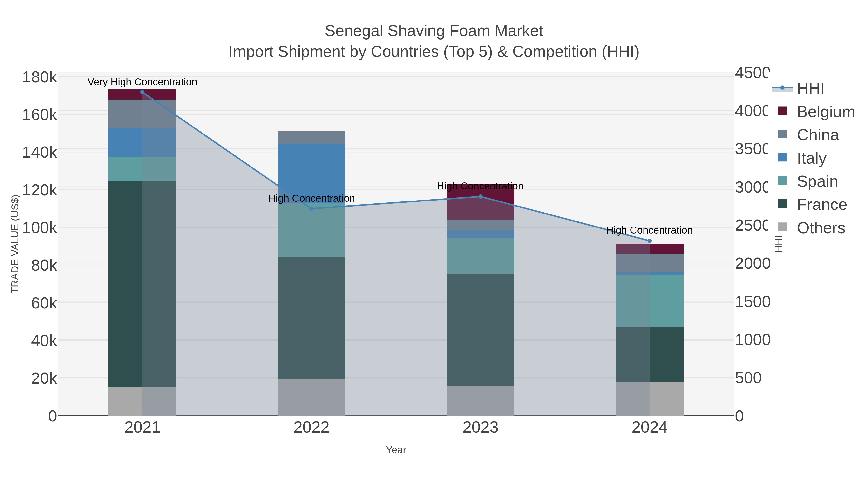868x488 pixels.
Task: Click the Italy blue legend swatch
Action: [782, 157]
